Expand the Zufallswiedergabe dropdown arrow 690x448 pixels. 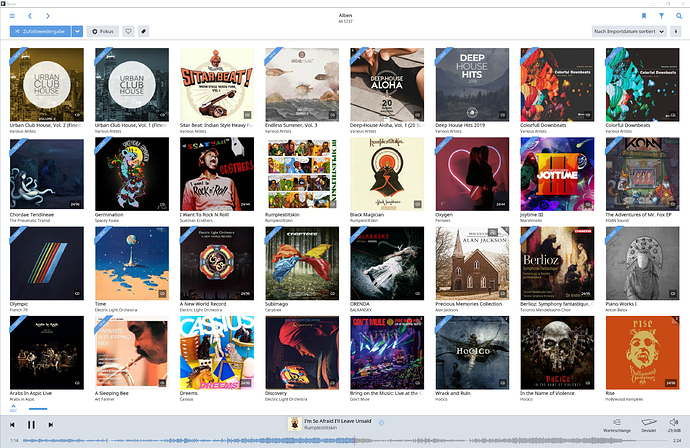coord(77,31)
